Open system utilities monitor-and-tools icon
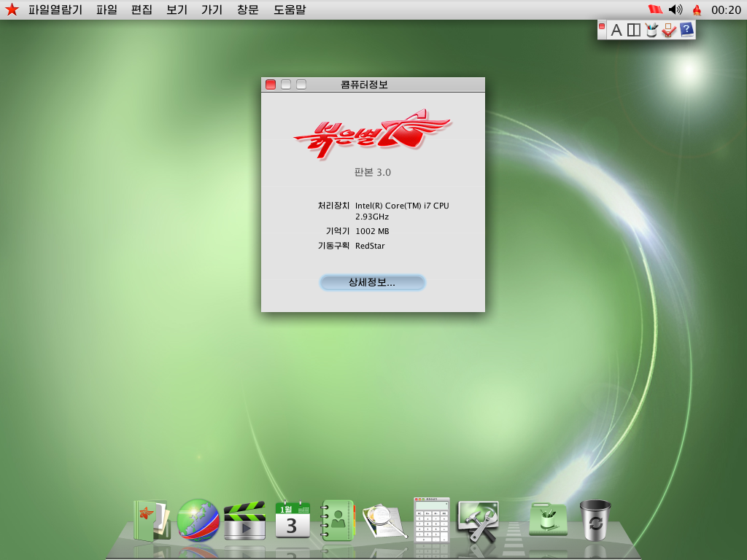 click(x=477, y=520)
